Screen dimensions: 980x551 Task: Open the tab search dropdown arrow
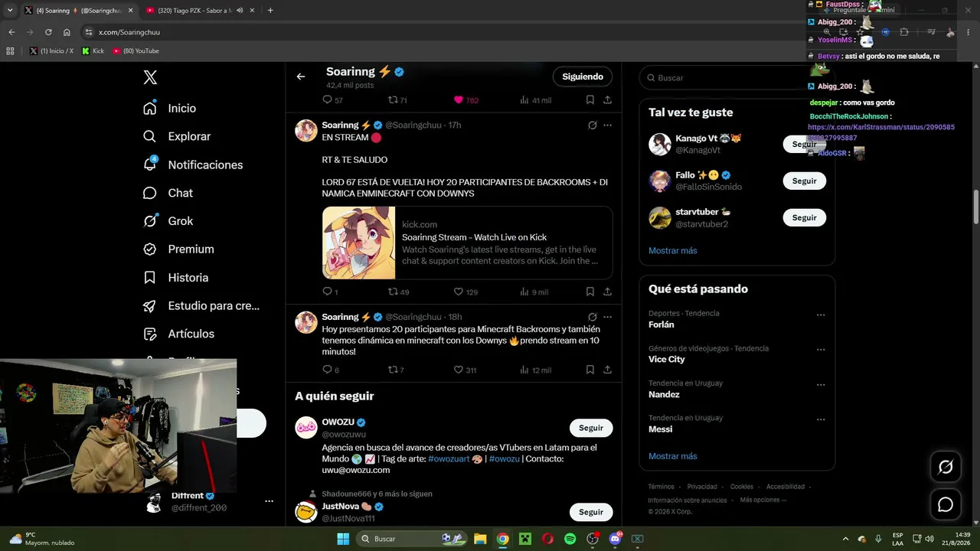(x=9, y=11)
